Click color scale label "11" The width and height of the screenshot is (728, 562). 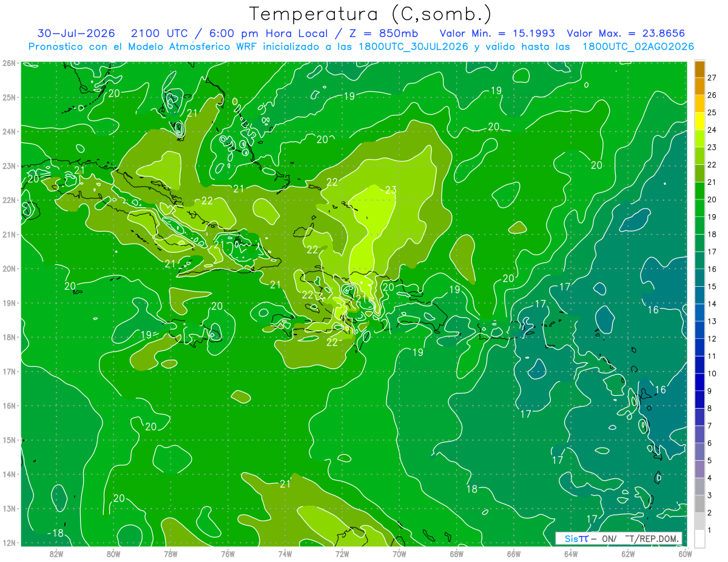712,356
